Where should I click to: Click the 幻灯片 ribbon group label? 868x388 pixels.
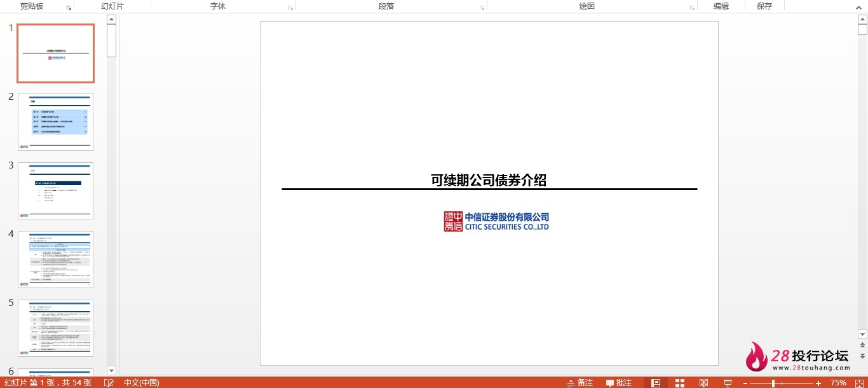pyautogui.click(x=112, y=6)
